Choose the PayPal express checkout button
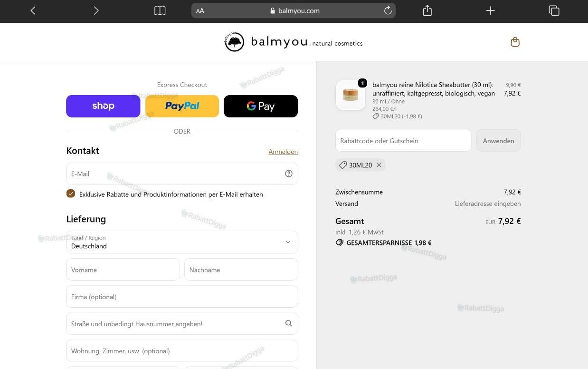Image resolution: width=588 pixels, height=369 pixels. pos(182,106)
